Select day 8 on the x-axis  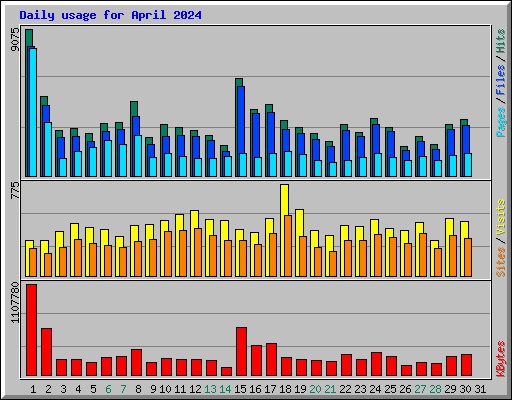[x=138, y=389]
